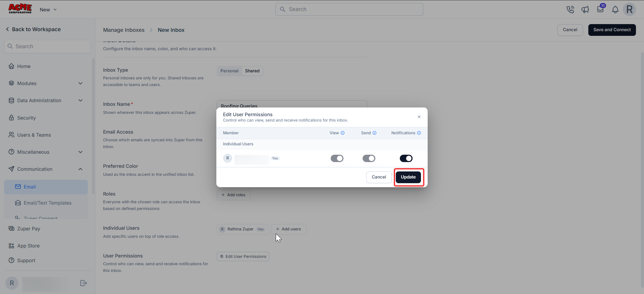Click the Notifications column info icon
644x294 pixels.
point(419,133)
